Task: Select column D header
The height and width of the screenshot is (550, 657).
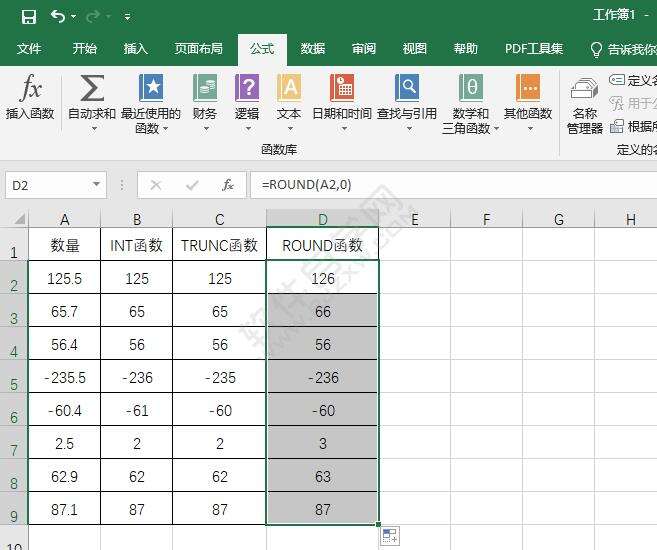Action: (322, 219)
